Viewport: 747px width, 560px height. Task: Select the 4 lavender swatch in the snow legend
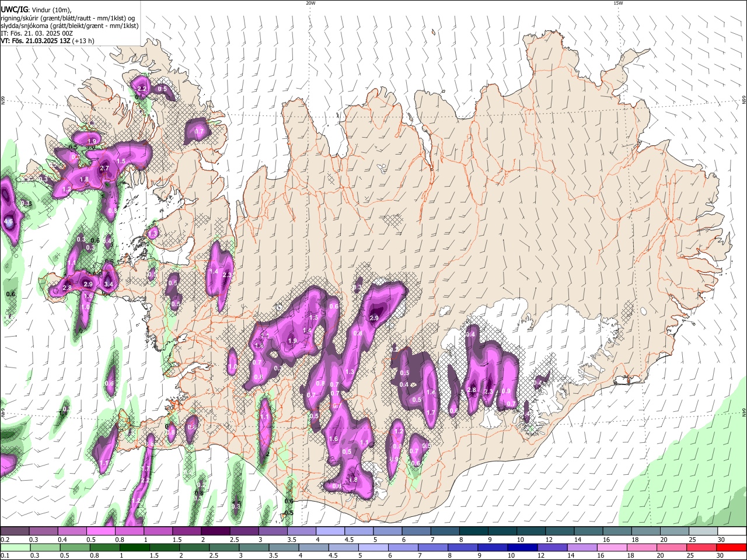(x=329, y=531)
